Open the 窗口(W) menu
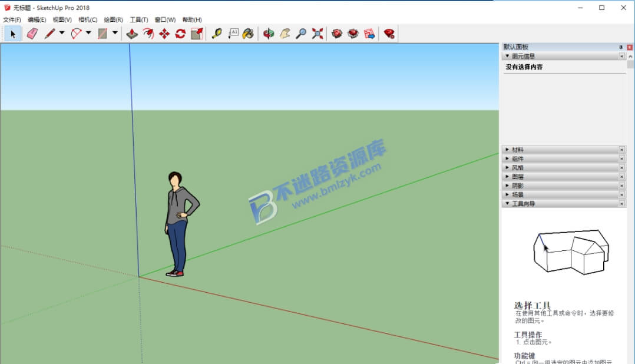The width and height of the screenshot is (635, 364). pos(165,19)
